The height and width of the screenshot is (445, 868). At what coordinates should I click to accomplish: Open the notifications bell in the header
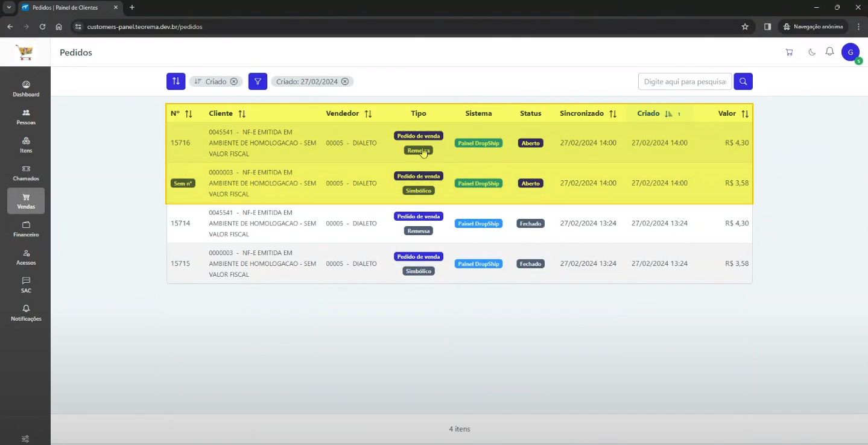(830, 52)
